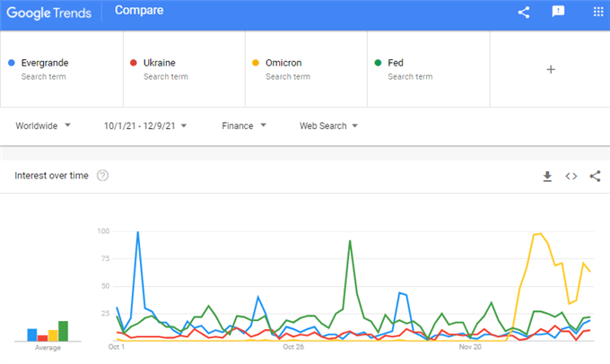Image resolution: width=610 pixels, height=364 pixels.
Task: Select the Ukraine search term card
Action: point(184,69)
